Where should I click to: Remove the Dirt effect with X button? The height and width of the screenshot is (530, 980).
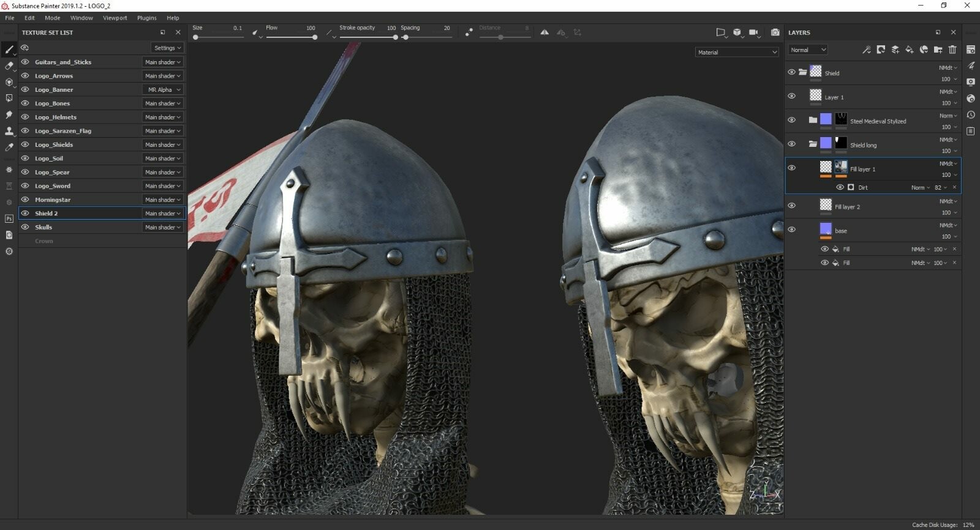(954, 187)
